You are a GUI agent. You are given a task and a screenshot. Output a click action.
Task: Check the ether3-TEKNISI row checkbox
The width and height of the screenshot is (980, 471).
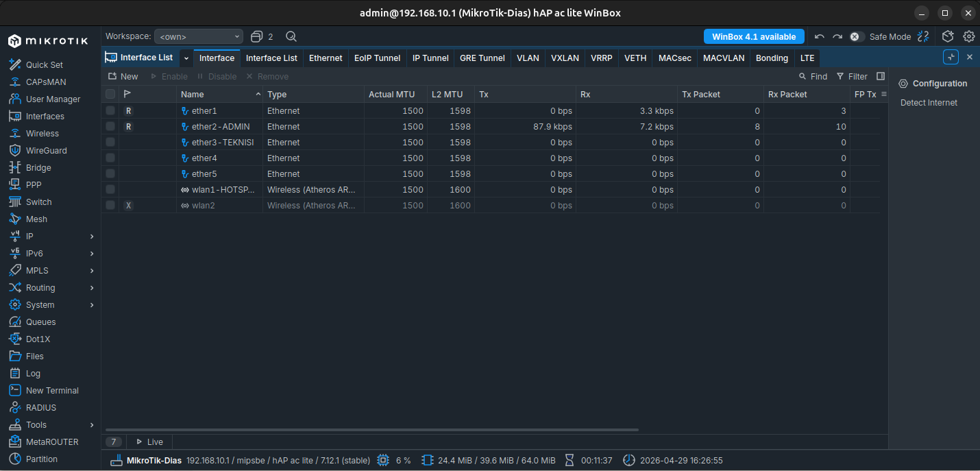click(x=110, y=142)
